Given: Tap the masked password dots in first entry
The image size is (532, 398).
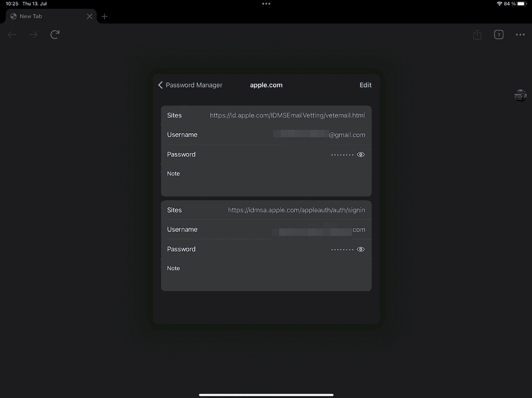Looking at the screenshot, I should point(342,155).
